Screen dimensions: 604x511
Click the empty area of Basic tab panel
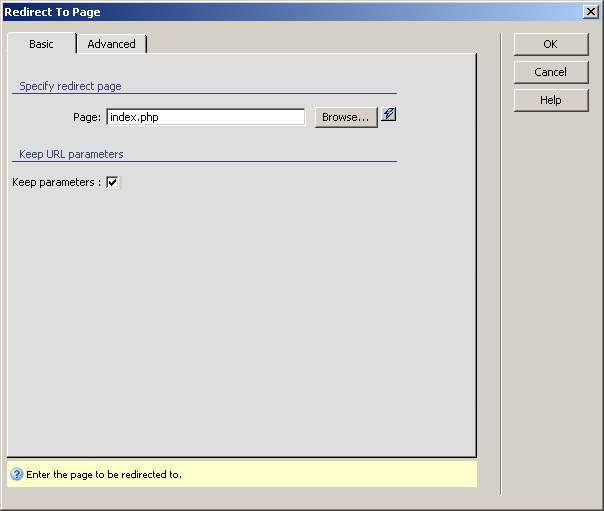[240, 320]
